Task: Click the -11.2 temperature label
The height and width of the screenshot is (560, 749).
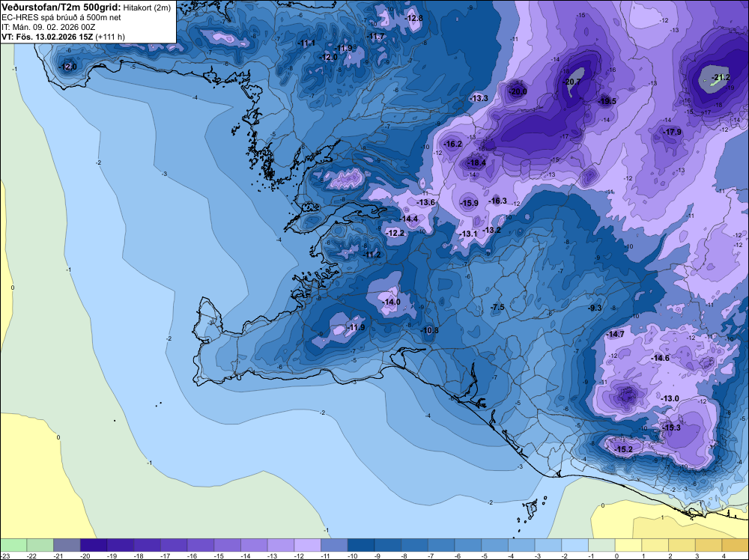Action: (x=372, y=255)
